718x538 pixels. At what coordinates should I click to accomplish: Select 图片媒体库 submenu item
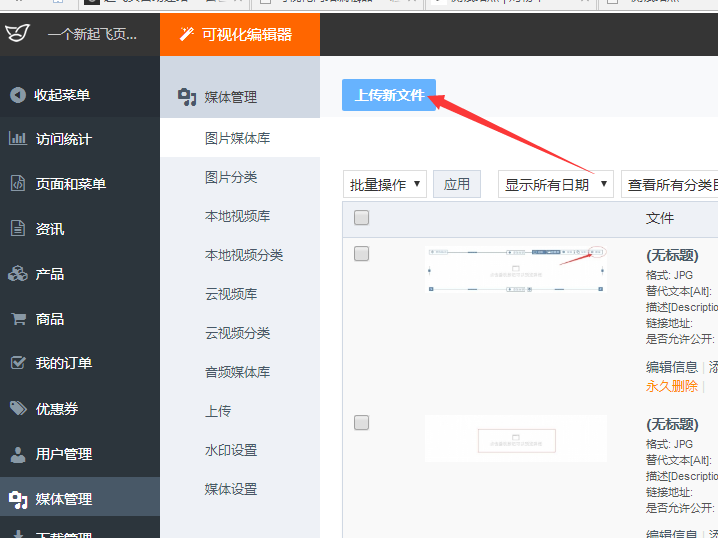click(x=237, y=138)
